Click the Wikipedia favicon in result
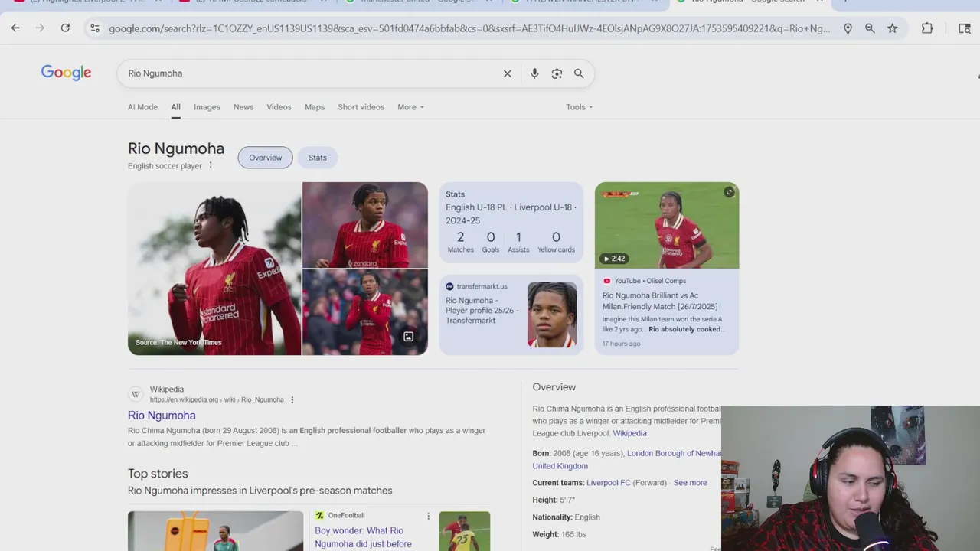Screen dimensions: 980x551 [136, 394]
